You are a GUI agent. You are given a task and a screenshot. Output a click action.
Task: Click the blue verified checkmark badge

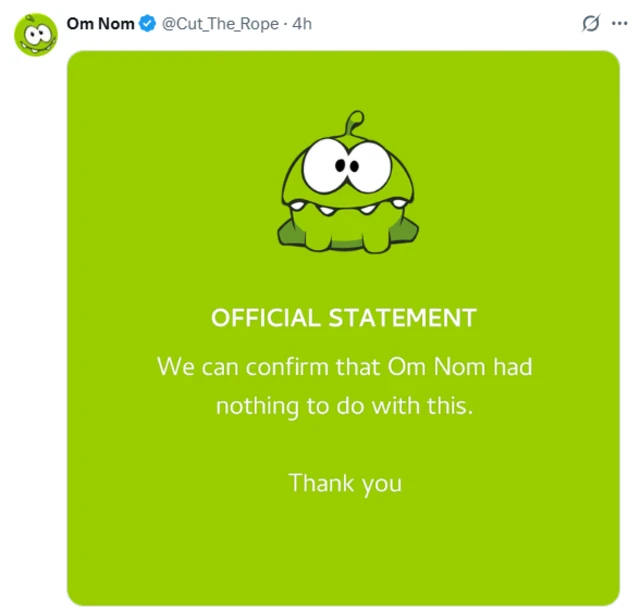148,23
